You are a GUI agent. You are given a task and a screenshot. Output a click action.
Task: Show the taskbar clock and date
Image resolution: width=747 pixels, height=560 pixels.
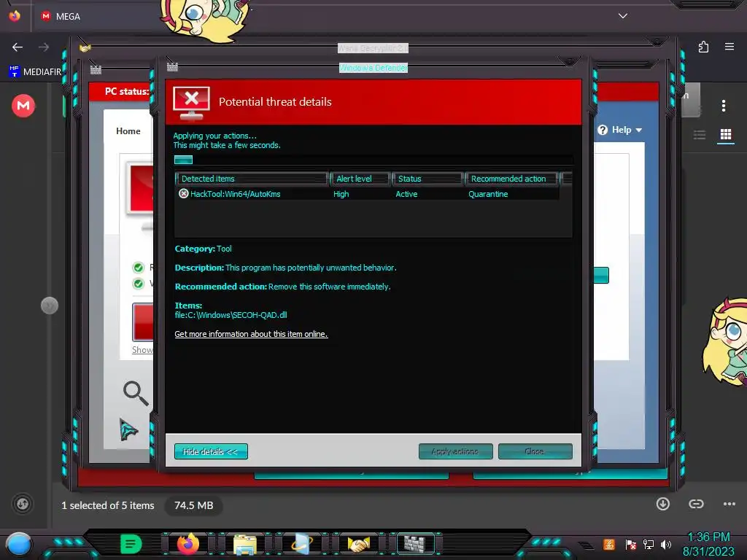(x=708, y=544)
